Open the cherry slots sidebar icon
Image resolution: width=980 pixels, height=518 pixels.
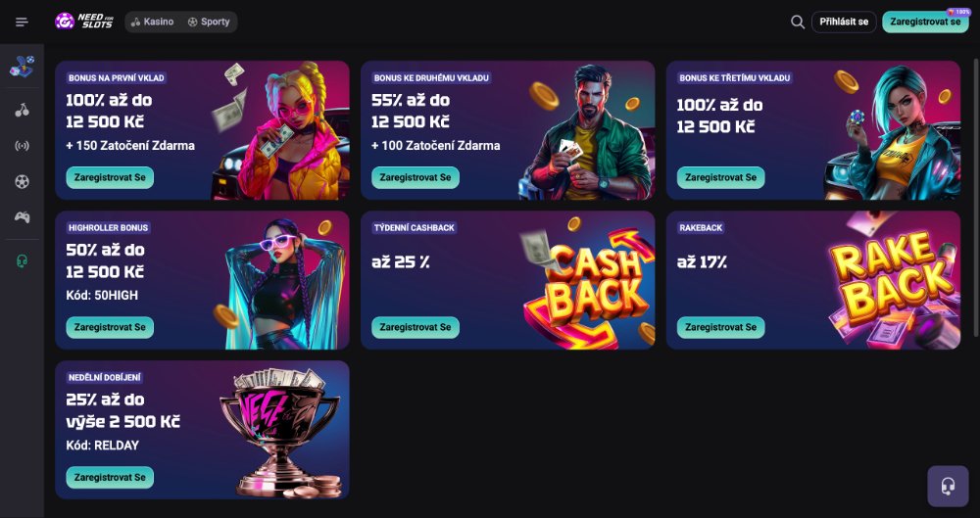(x=22, y=111)
